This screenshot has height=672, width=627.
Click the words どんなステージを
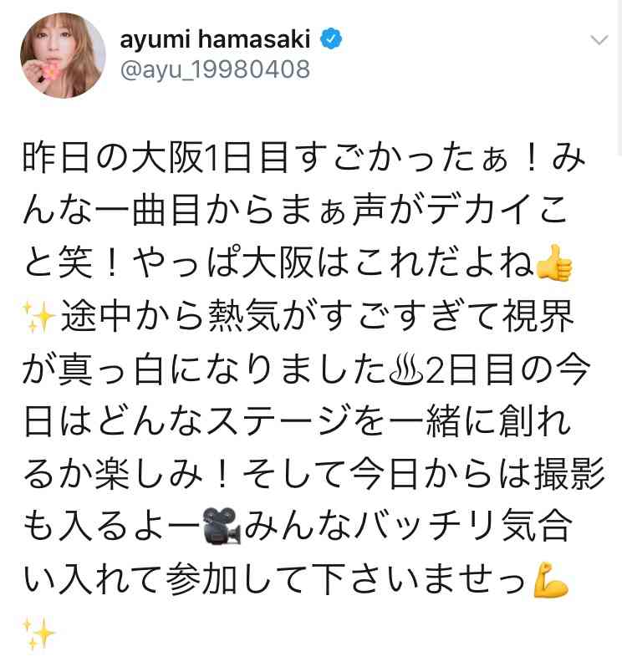point(241,422)
